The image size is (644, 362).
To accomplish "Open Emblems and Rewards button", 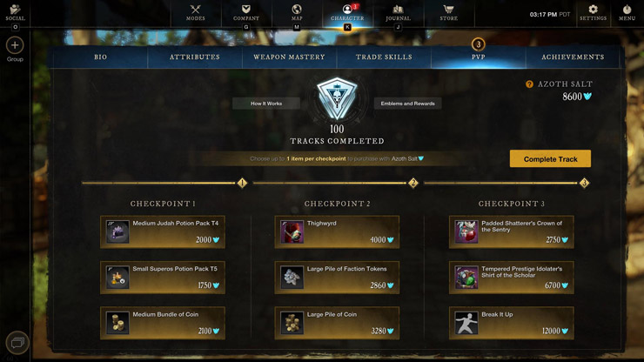I will (x=408, y=104).
